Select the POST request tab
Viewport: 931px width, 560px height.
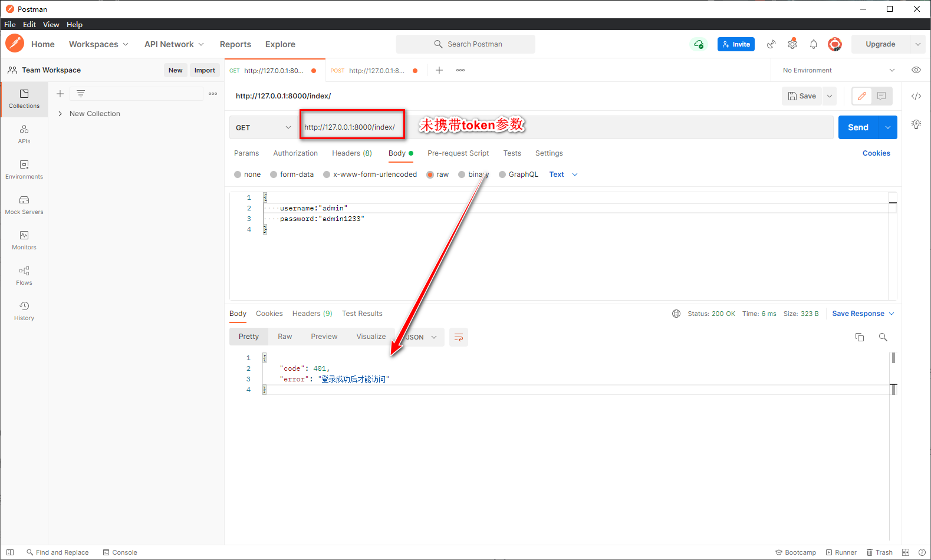tap(375, 70)
